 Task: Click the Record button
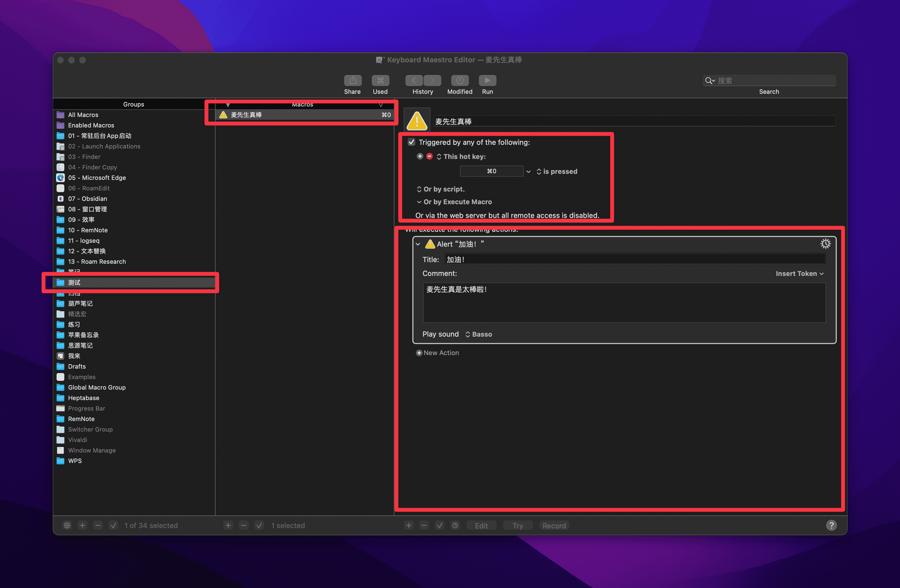(554, 525)
